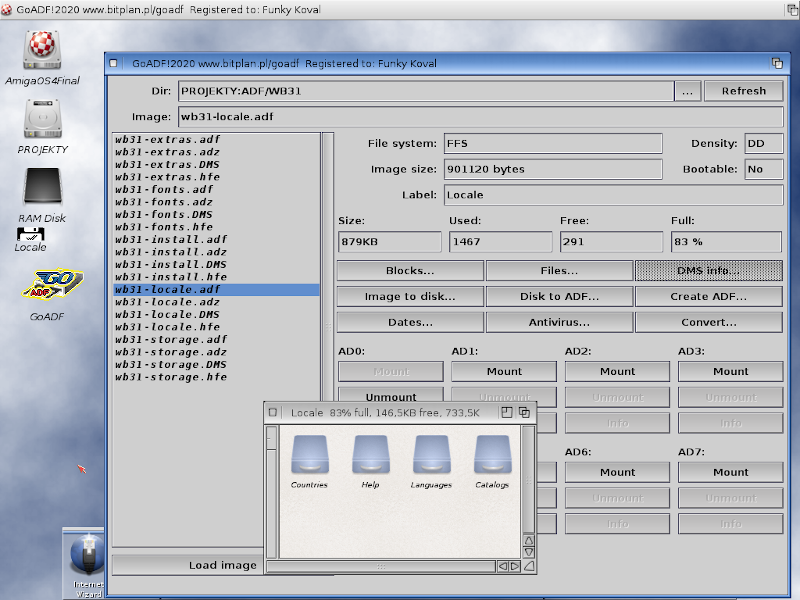Image resolution: width=800 pixels, height=600 pixels.
Task: Click the Image size value 901120 bytes
Action: [x=553, y=169]
